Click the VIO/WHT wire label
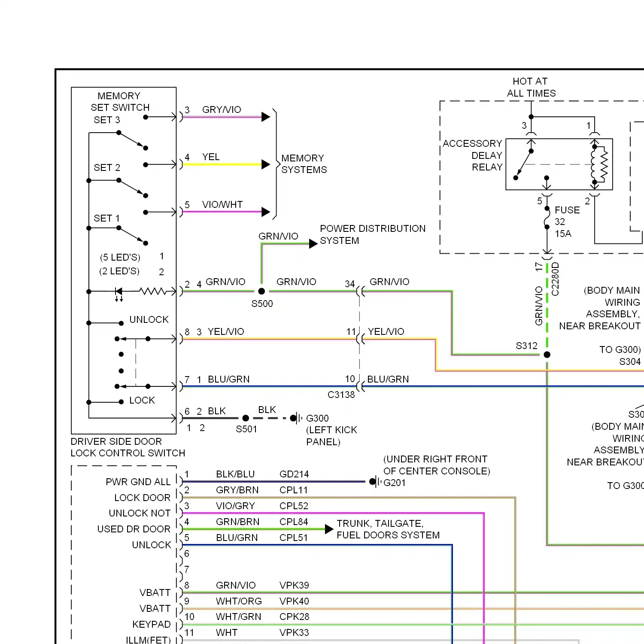 coord(222,204)
